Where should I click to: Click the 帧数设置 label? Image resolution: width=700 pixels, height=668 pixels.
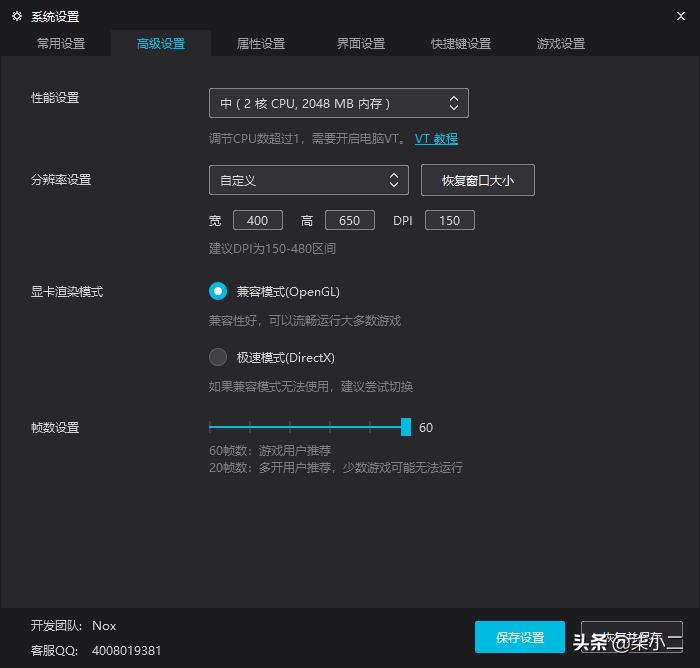coord(55,427)
